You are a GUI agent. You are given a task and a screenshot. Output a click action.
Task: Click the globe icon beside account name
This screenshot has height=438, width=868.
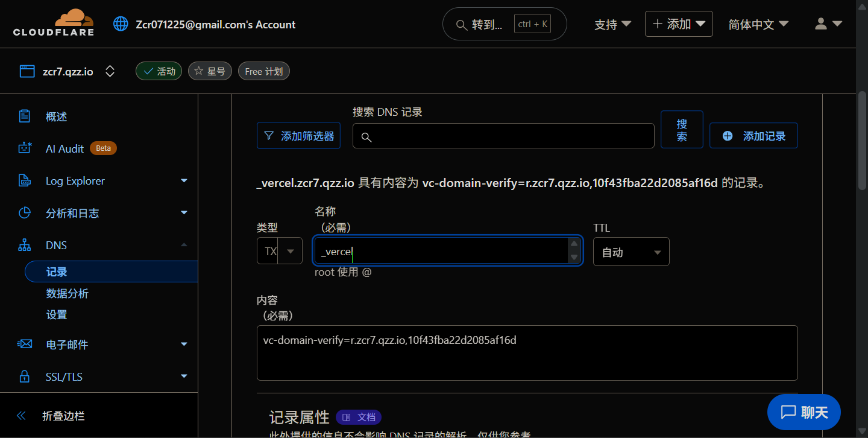click(x=121, y=24)
